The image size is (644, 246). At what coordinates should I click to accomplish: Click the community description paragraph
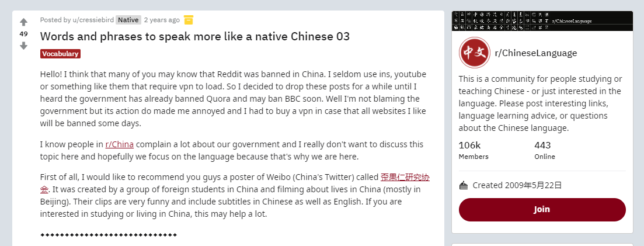[x=541, y=103]
